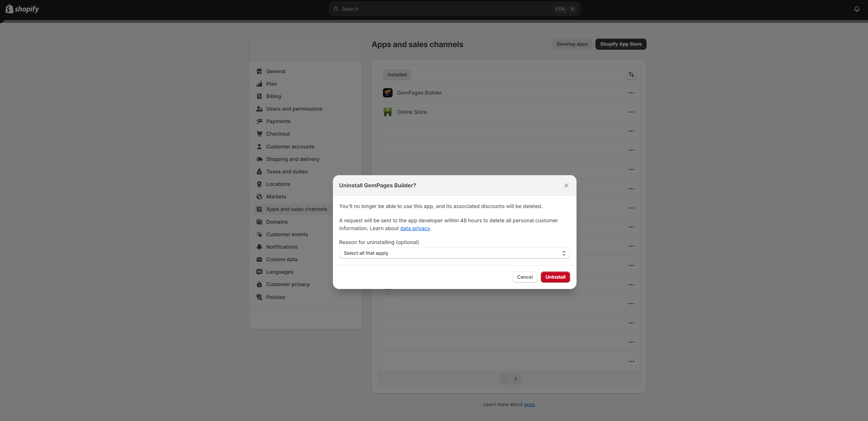Open three-dot menu for GemPages Builder
Image resolution: width=868 pixels, height=421 pixels.
tap(631, 93)
